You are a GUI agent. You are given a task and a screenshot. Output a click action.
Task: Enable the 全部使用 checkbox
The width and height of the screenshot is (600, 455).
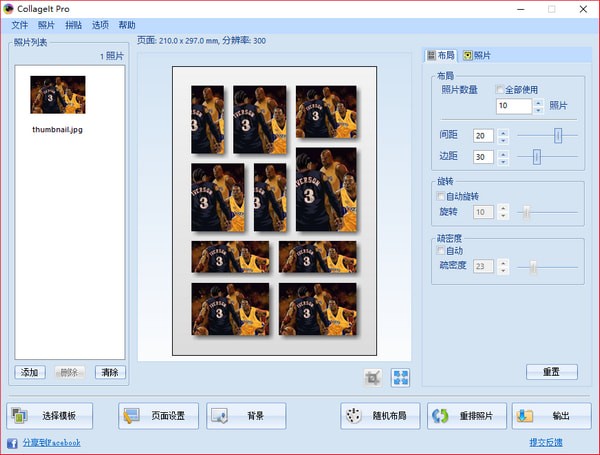[x=499, y=90]
